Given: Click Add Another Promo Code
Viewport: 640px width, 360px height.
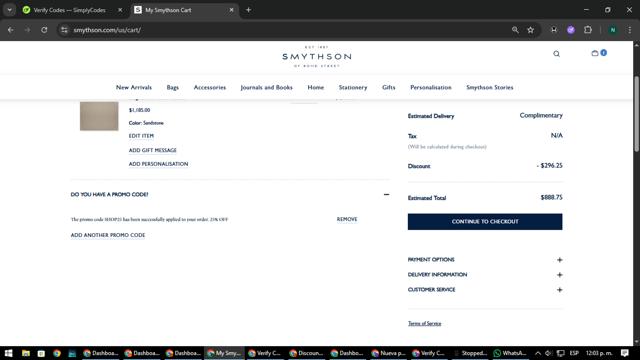Looking at the screenshot, I should tap(108, 235).
